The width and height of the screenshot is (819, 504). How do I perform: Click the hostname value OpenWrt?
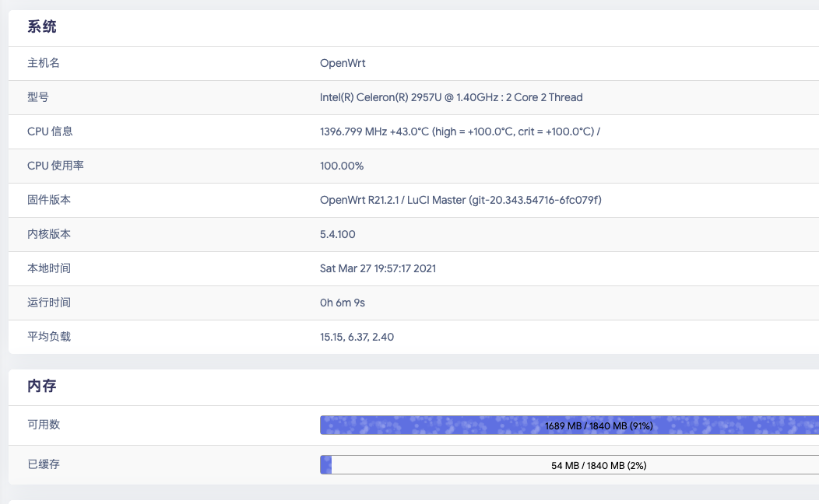pyautogui.click(x=343, y=63)
